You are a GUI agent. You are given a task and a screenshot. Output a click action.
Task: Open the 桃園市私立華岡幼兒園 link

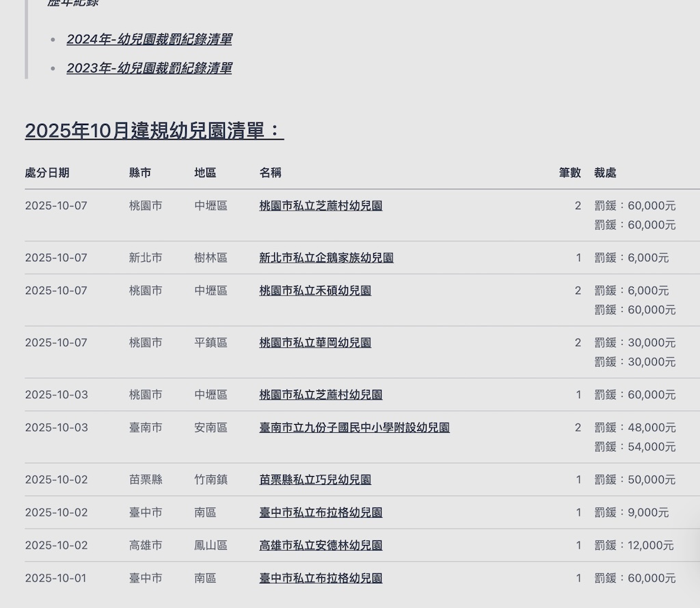pyautogui.click(x=314, y=343)
